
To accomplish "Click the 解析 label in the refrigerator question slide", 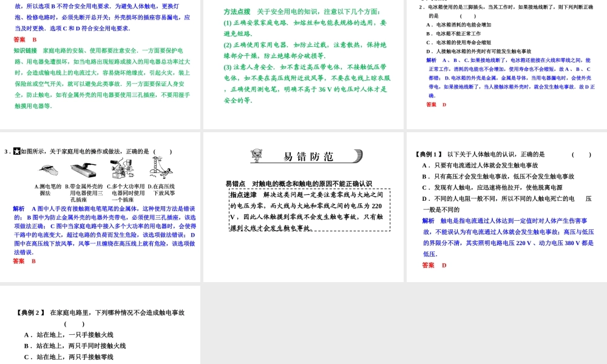I will 431,60.
